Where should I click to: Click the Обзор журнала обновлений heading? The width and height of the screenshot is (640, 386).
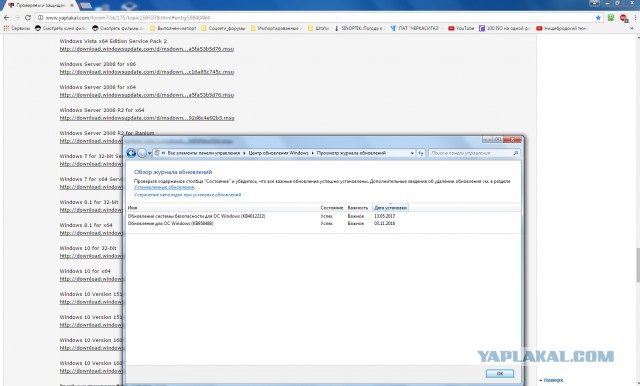pos(173,172)
